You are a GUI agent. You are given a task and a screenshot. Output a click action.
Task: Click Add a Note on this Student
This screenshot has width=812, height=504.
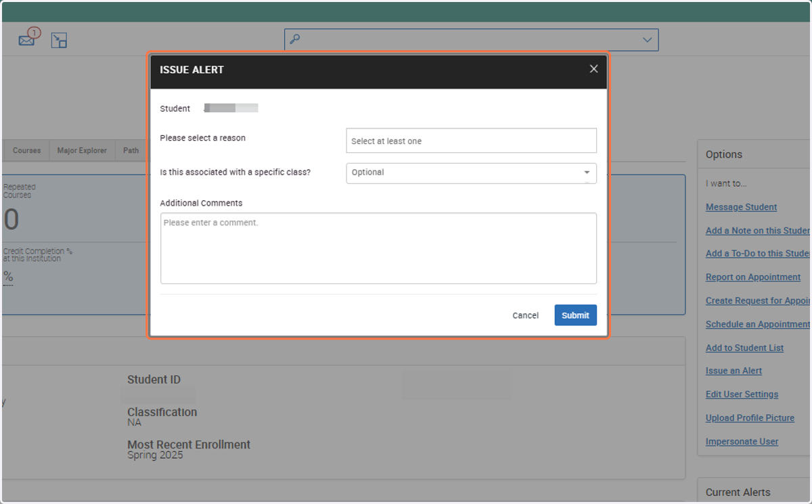coord(758,231)
